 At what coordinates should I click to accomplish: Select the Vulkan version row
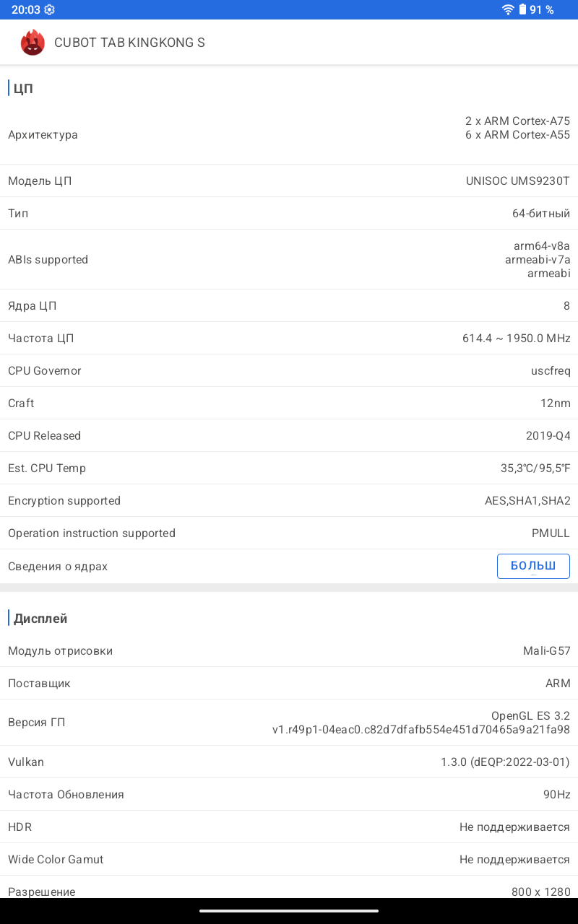pos(289,762)
